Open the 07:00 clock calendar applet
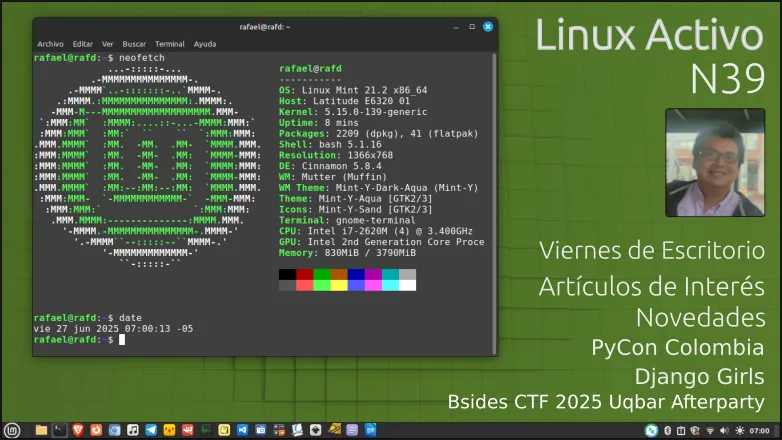Screen dimensions: 782x440 click(759, 431)
